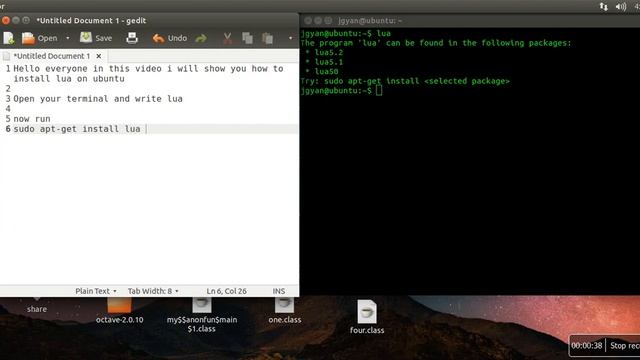The height and width of the screenshot is (360, 640).
Task: Click the 00:00:38 recording timer
Action: click(587, 346)
